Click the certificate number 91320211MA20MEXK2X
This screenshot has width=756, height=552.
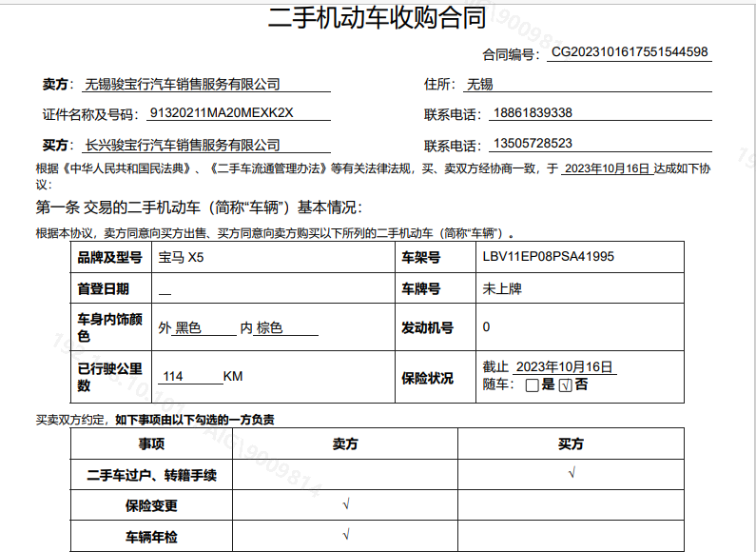(222, 113)
